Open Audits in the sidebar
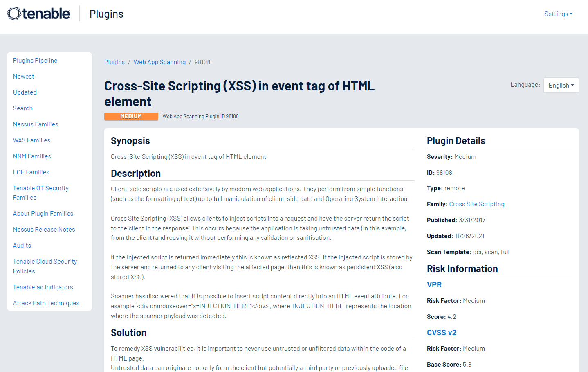Viewport: 588px width, 372px height. (x=22, y=246)
